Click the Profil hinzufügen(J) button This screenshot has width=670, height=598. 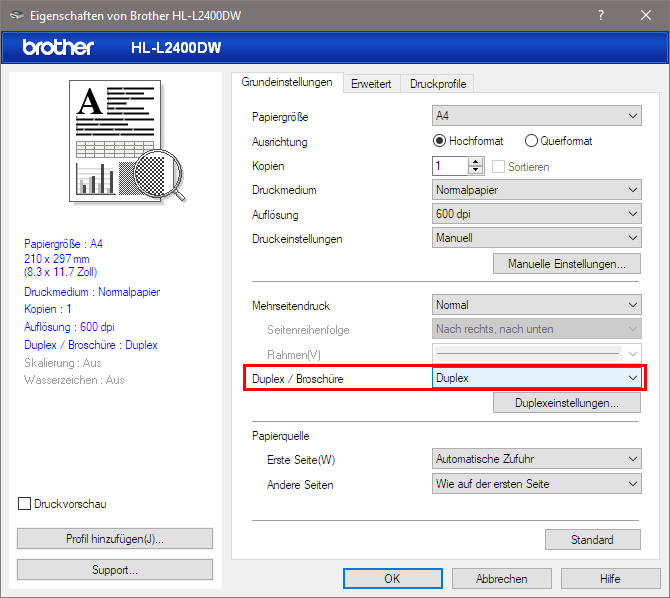[x=115, y=539]
